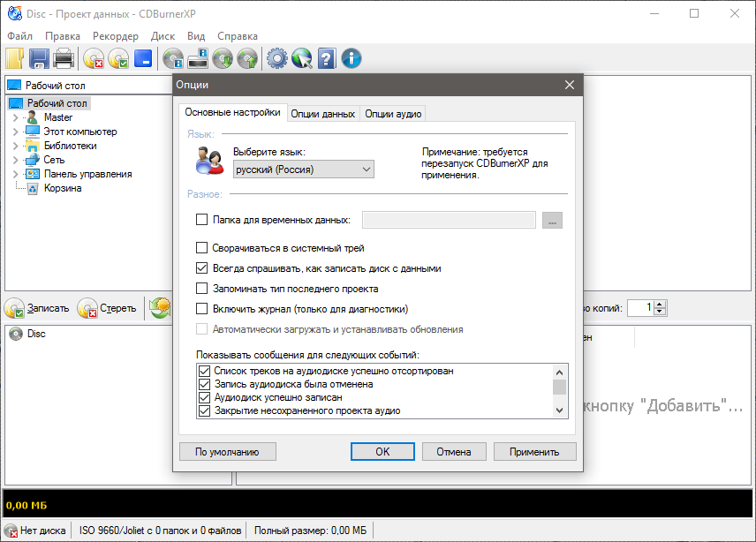Click the Стереть erase button in main window

(107, 308)
